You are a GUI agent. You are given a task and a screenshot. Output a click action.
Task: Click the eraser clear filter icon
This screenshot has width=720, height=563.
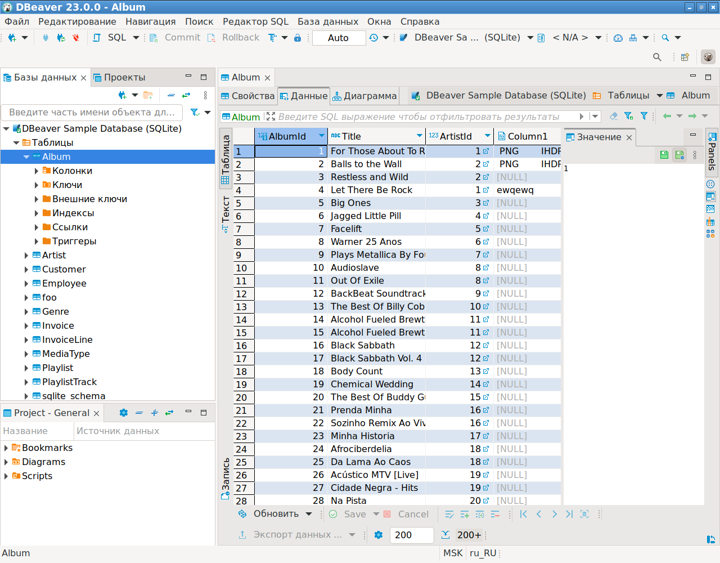click(x=614, y=116)
